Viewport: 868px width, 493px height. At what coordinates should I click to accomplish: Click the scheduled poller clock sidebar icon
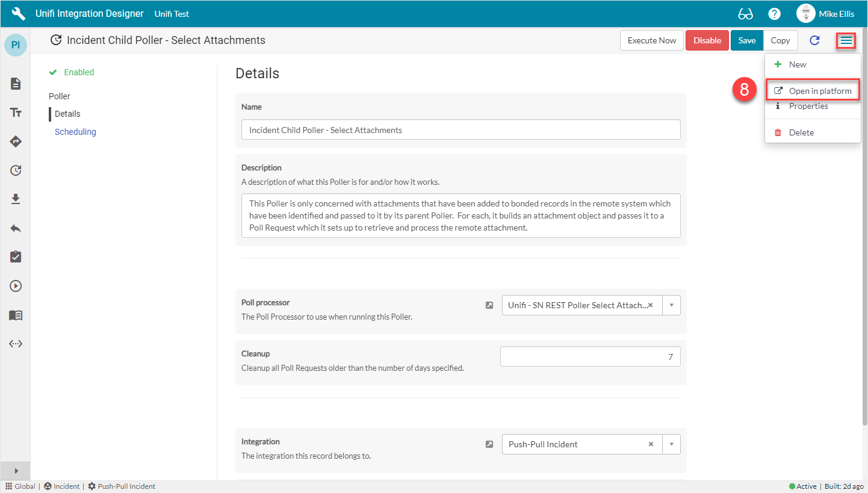coord(15,170)
